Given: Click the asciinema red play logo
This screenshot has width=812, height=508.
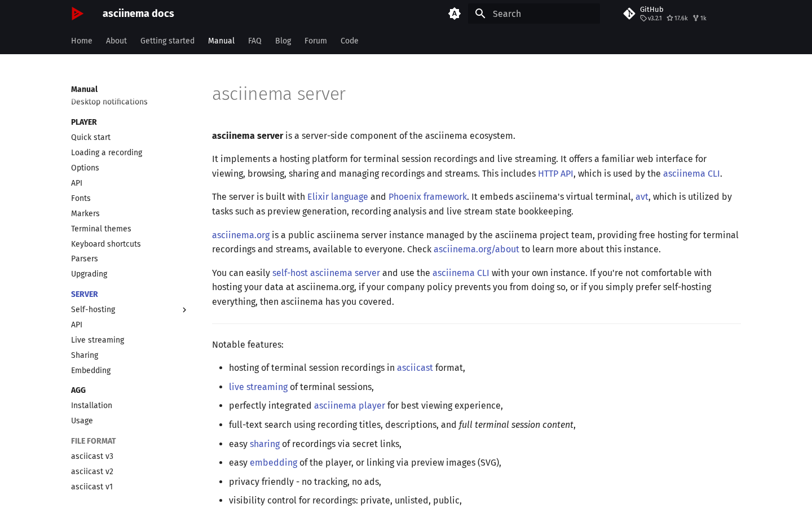Looking at the screenshot, I should click(x=78, y=14).
